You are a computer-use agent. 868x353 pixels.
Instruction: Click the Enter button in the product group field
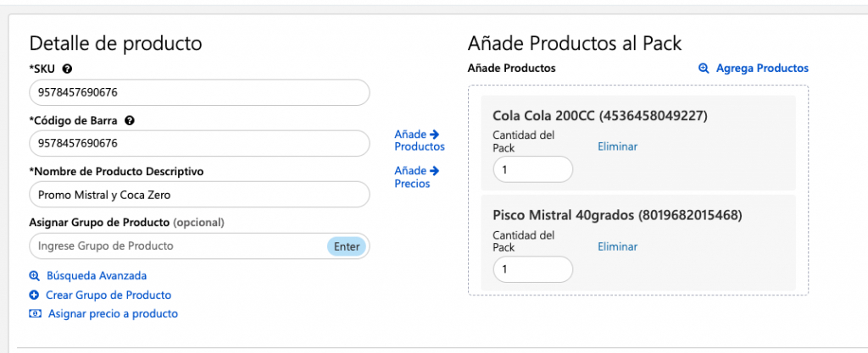click(x=347, y=246)
